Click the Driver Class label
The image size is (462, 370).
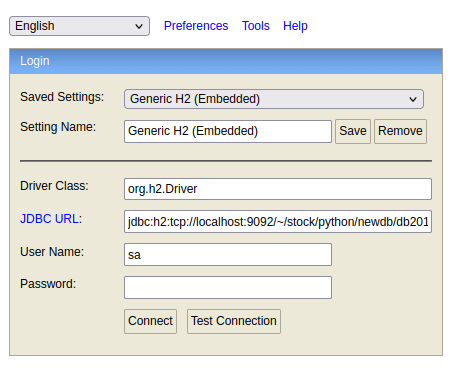click(54, 186)
